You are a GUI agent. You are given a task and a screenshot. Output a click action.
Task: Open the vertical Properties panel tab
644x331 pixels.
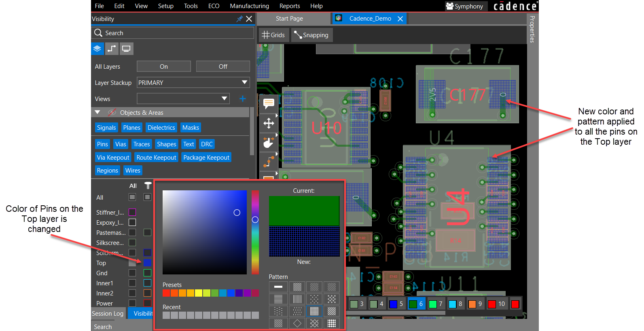532,29
